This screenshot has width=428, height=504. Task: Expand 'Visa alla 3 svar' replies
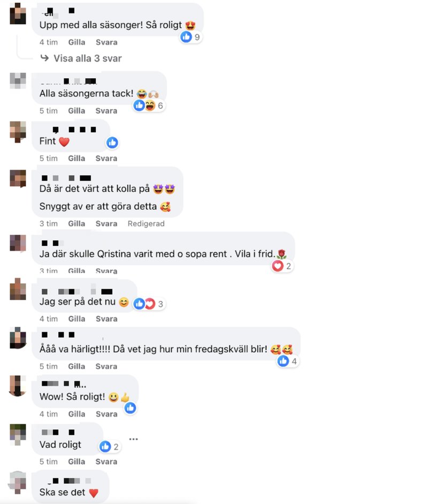click(87, 58)
